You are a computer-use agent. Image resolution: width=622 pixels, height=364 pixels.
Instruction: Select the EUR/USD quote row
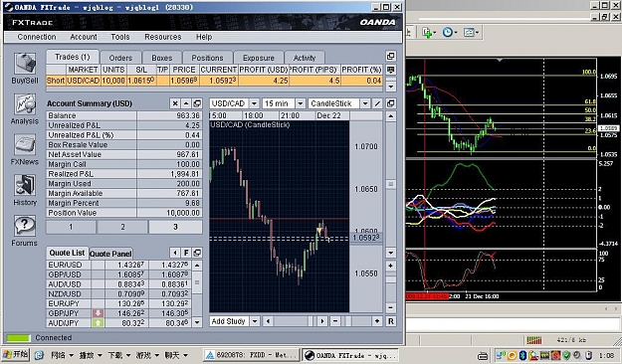point(118,265)
